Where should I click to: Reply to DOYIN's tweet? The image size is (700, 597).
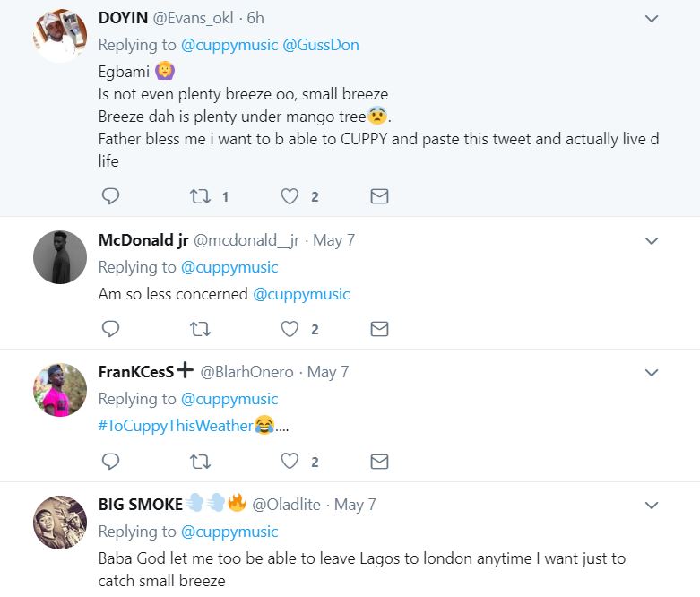click(110, 196)
